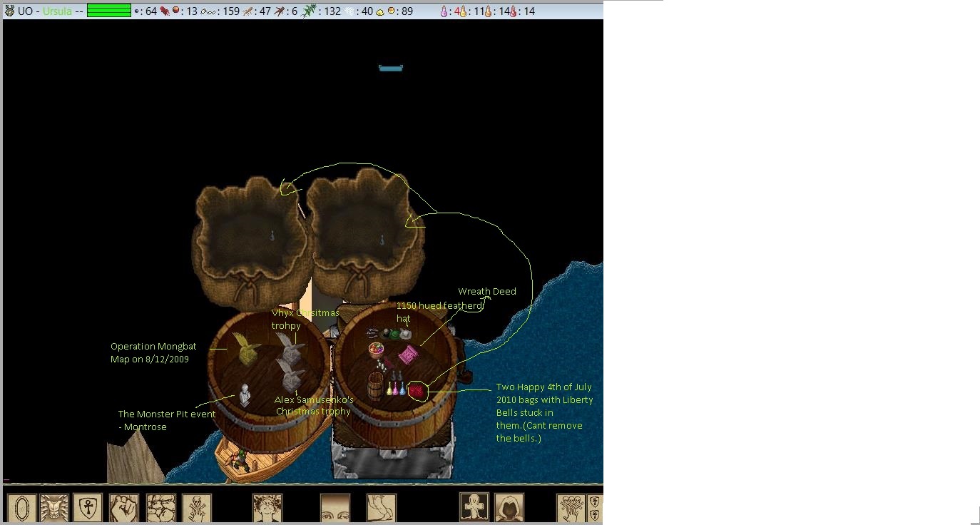Image resolution: width=980 pixels, height=525 pixels.
Task: Click the fruit basket in the barrel
Action: pyautogui.click(x=376, y=350)
